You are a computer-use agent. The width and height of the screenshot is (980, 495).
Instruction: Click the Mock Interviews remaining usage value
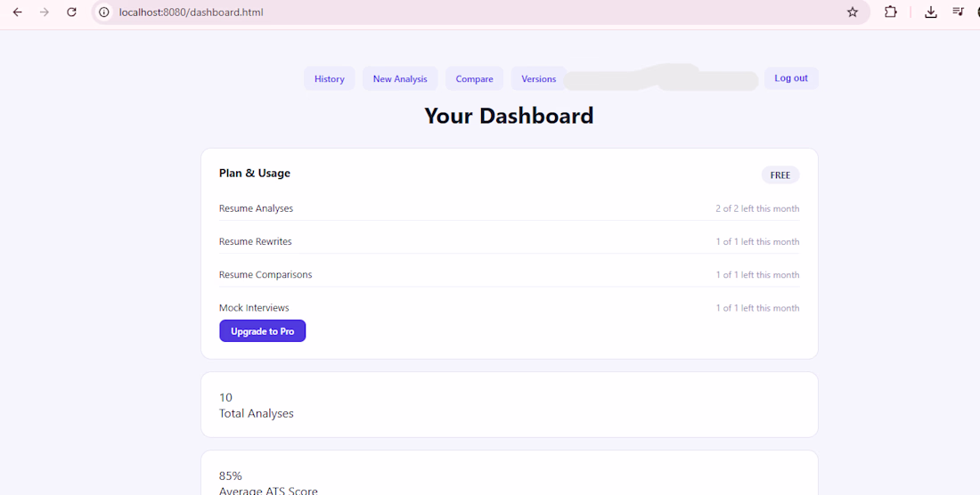pos(757,308)
